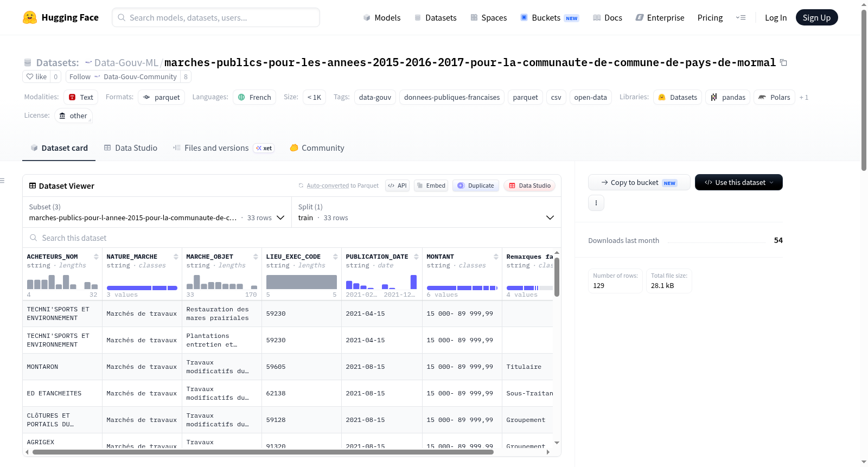Sort by PUBLICATION_DATE column sort icon
Image resolution: width=868 pixels, height=467 pixels.
click(x=416, y=257)
